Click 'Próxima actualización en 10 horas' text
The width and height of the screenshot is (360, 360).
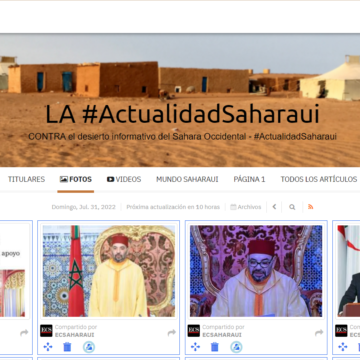(173, 207)
